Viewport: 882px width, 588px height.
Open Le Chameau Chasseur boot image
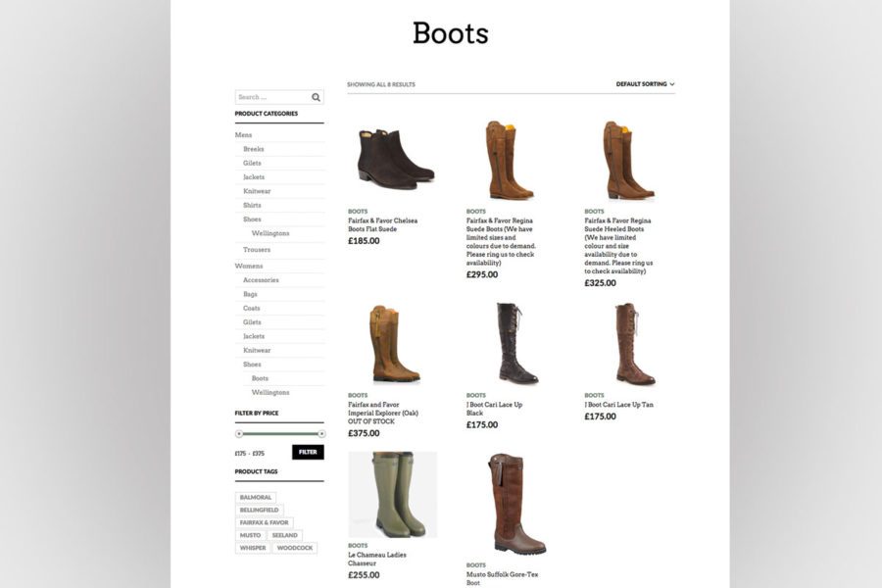(393, 494)
